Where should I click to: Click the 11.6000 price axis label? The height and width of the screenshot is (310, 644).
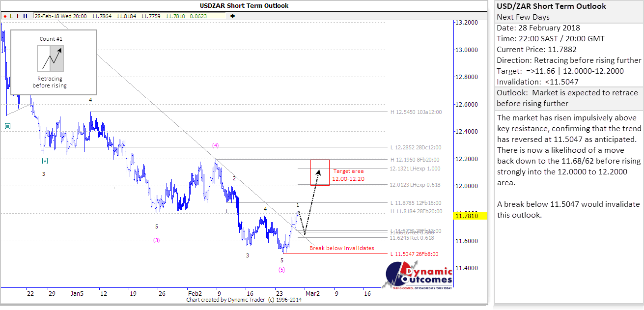tap(466, 241)
